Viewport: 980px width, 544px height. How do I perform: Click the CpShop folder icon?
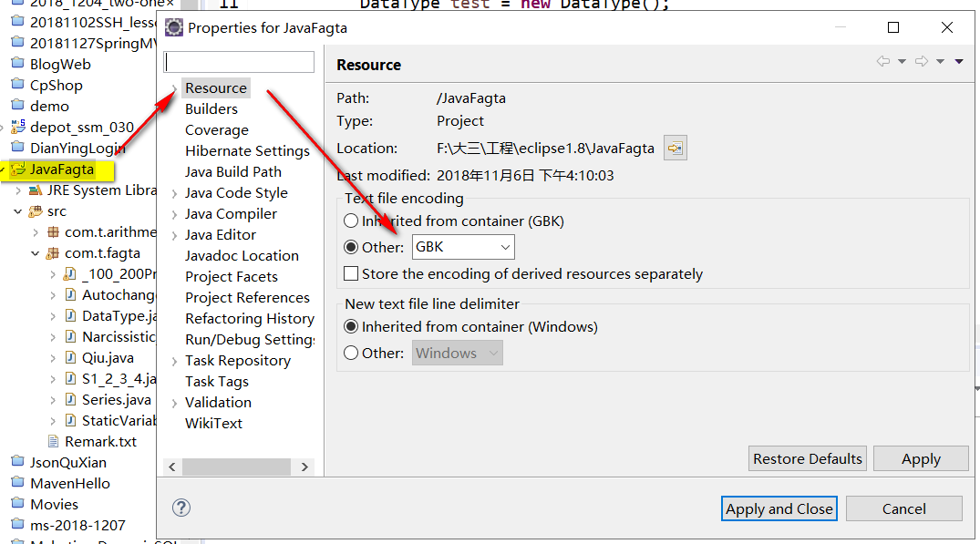[18, 85]
